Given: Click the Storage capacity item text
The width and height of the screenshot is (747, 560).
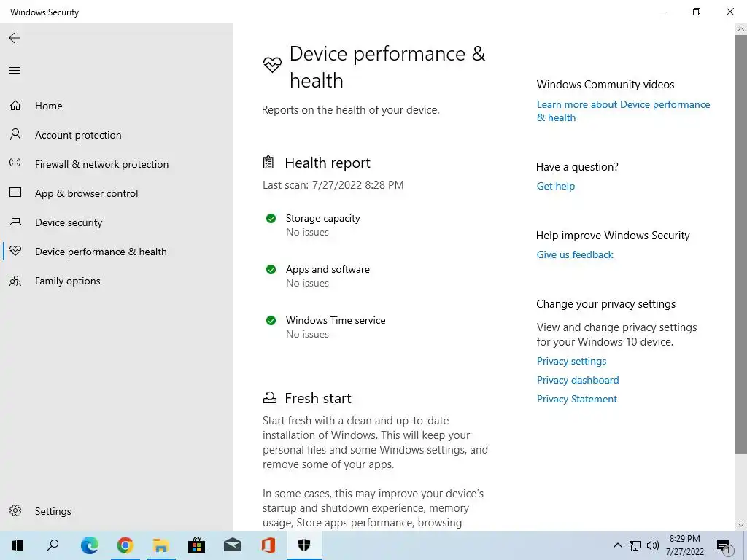Looking at the screenshot, I should coord(322,218).
